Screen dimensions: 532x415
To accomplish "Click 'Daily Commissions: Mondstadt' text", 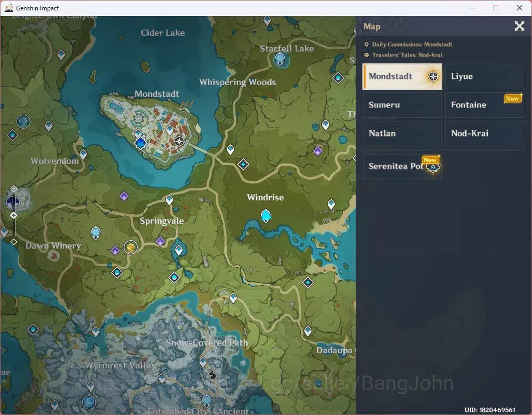I will (412, 45).
